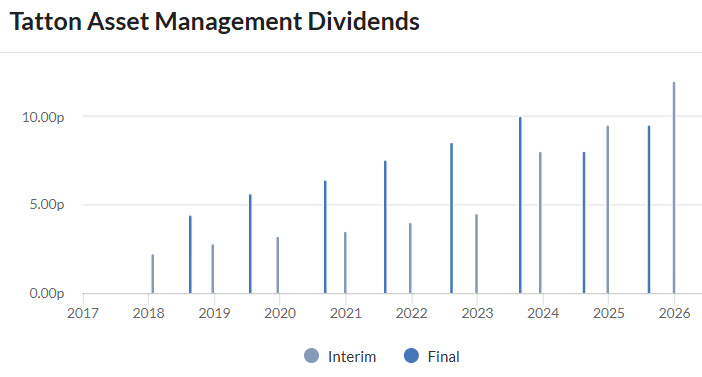Click the 2018 x-axis label
Image resolution: width=702 pixels, height=377 pixels.
[x=149, y=313]
